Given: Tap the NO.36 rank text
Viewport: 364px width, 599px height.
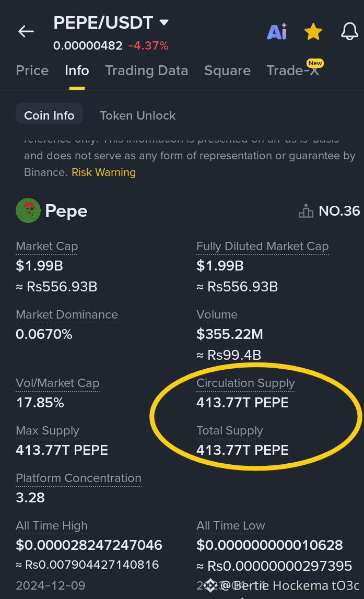Looking at the screenshot, I should 339,211.
